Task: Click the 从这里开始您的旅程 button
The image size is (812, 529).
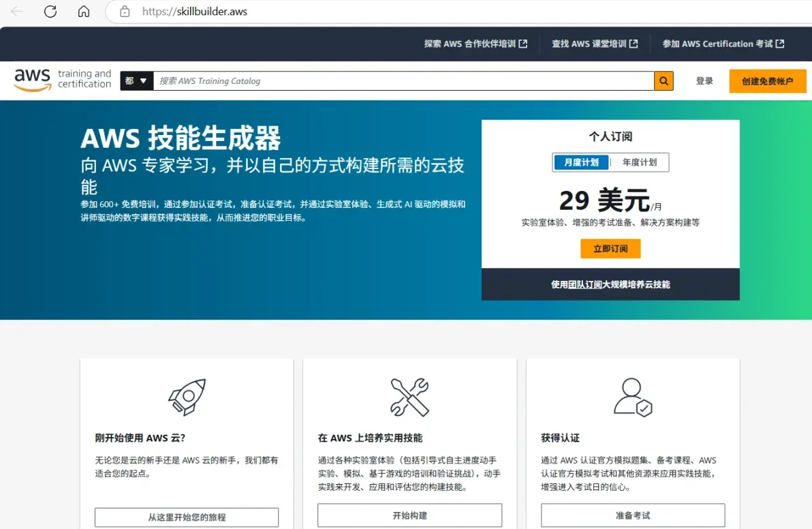Action: [x=187, y=517]
